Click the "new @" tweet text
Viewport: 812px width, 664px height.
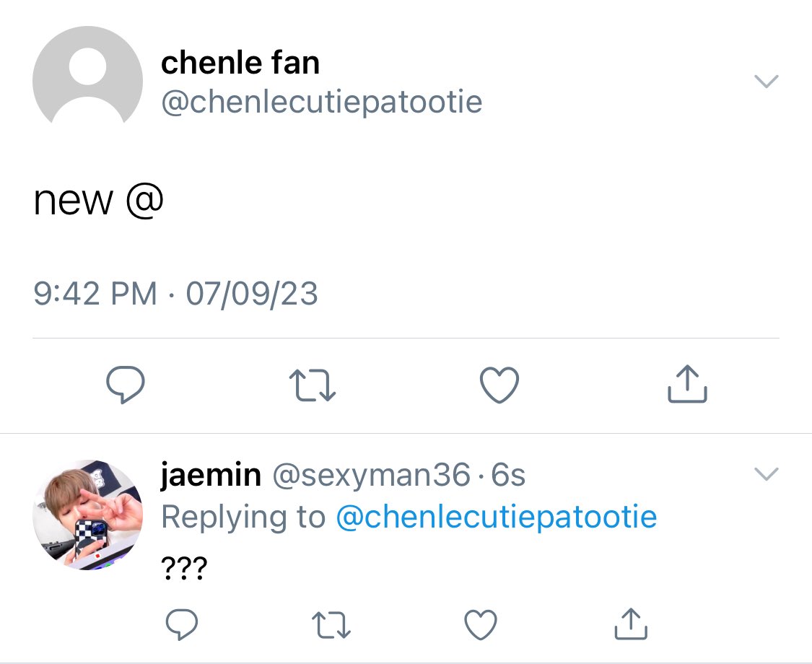point(98,201)
